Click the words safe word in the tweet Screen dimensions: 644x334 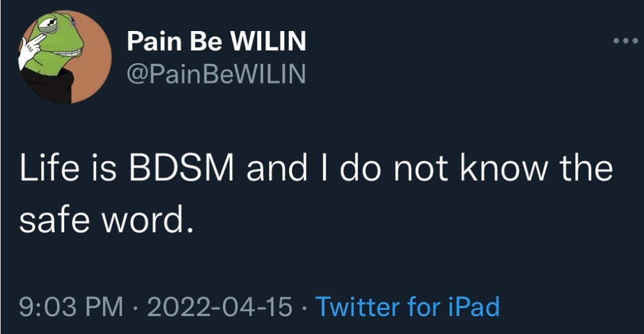(x=106, y=221)
